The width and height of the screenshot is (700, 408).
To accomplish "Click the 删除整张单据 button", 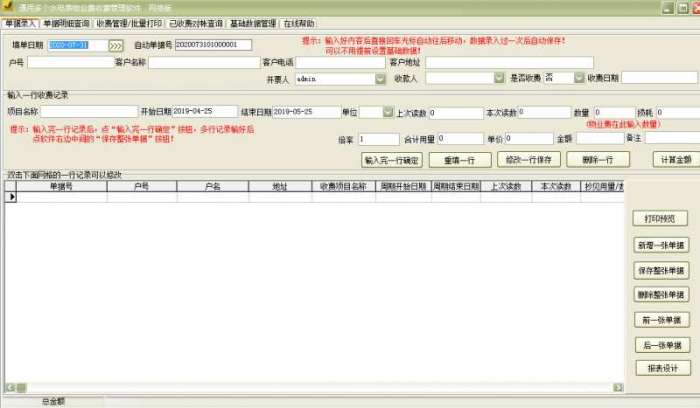I will [x=661, y=295].
